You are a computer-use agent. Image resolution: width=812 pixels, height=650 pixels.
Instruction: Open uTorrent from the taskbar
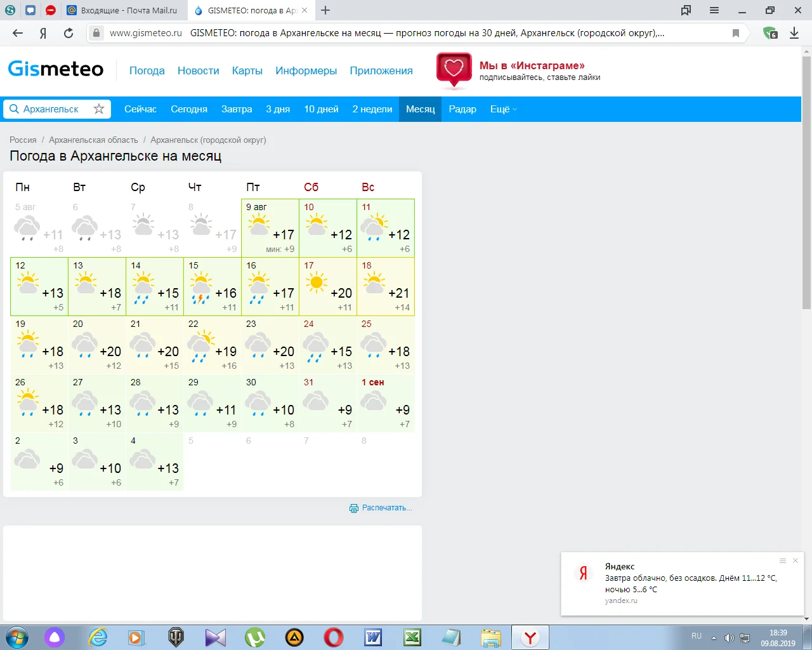pyautogui.click(x=255, y=637)
